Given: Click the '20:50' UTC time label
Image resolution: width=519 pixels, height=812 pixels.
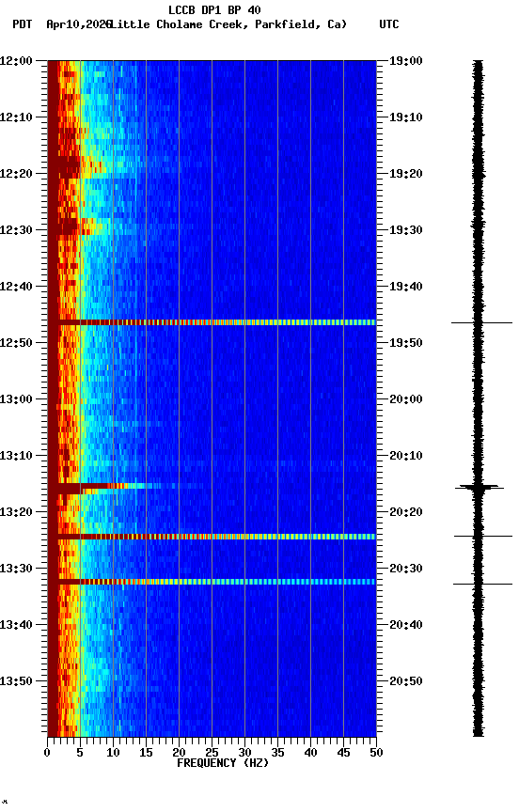Looking at the screenshot, I should [x=406, y=681].
